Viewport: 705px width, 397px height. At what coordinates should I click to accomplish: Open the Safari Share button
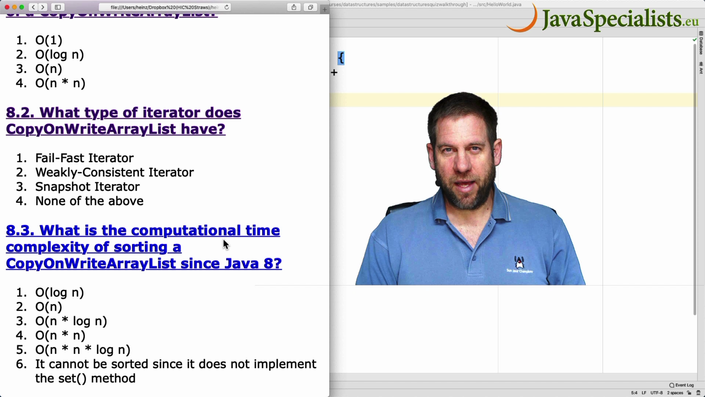(x=294, y=7)
